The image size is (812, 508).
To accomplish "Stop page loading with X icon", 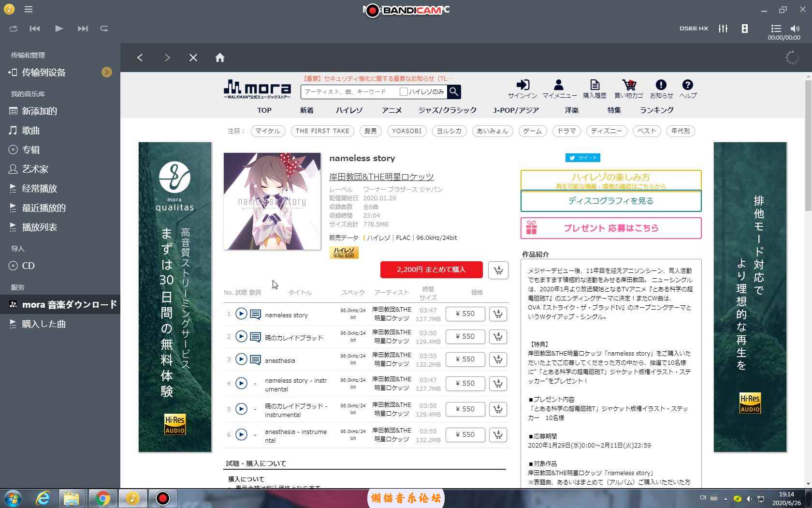I will point(193,58).
